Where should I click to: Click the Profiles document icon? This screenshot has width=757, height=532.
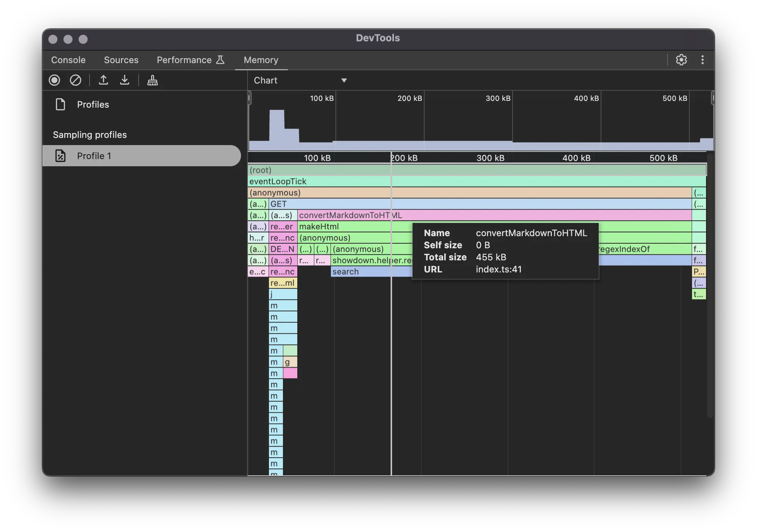coord(60,104)
